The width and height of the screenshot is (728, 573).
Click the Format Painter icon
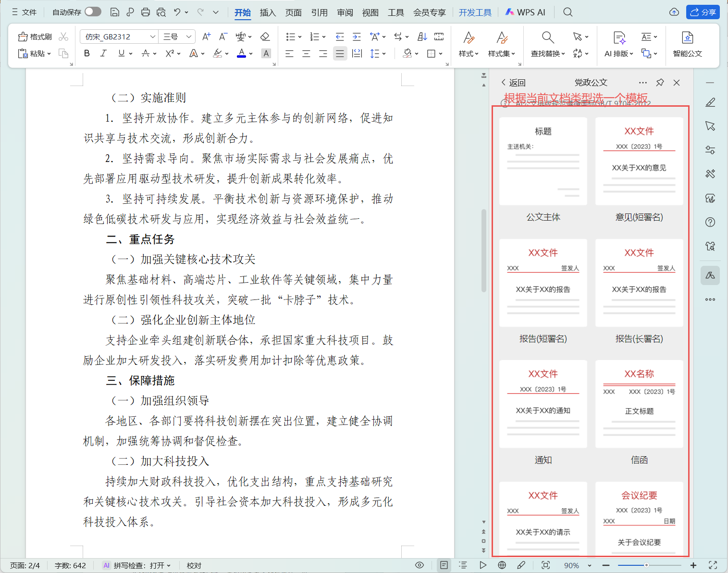(35, 37)
